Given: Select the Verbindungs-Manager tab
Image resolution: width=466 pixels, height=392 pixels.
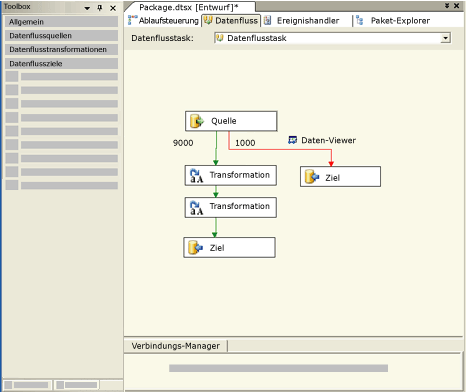Looking at the screenshot, I should [176, 346].
